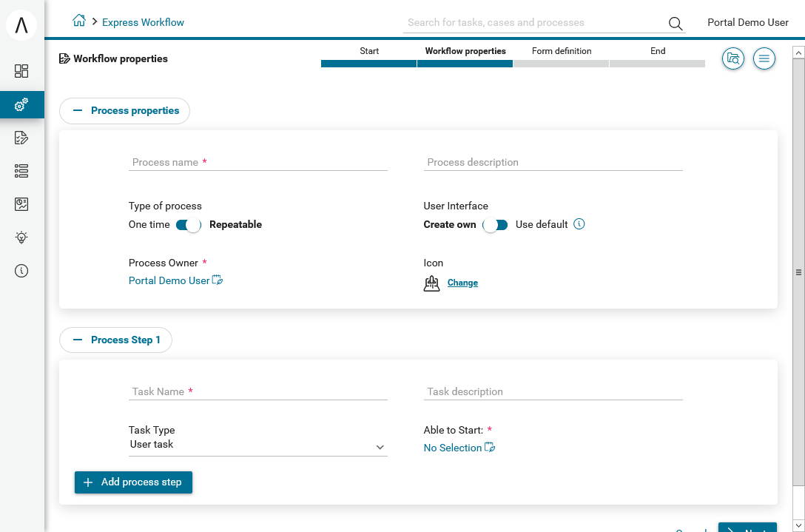Image resolution: width=805 pixels, height=532 pixels.
Task: Open the hamburger menu round button
Action: [764, 58]
